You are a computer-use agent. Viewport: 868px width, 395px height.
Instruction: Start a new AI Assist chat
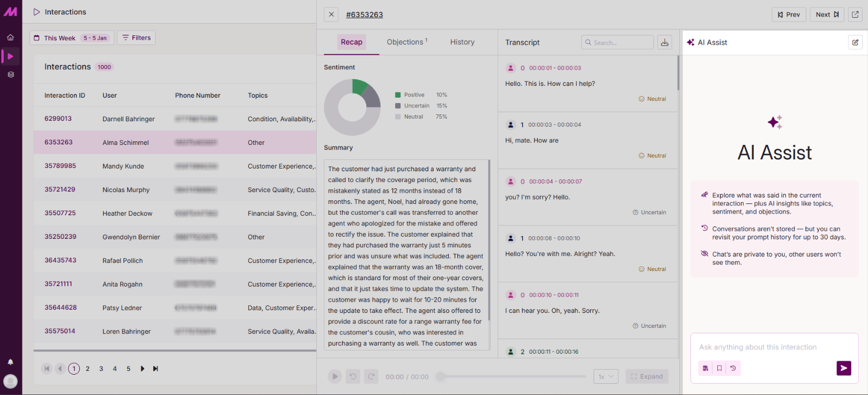[x=855, y=42]
